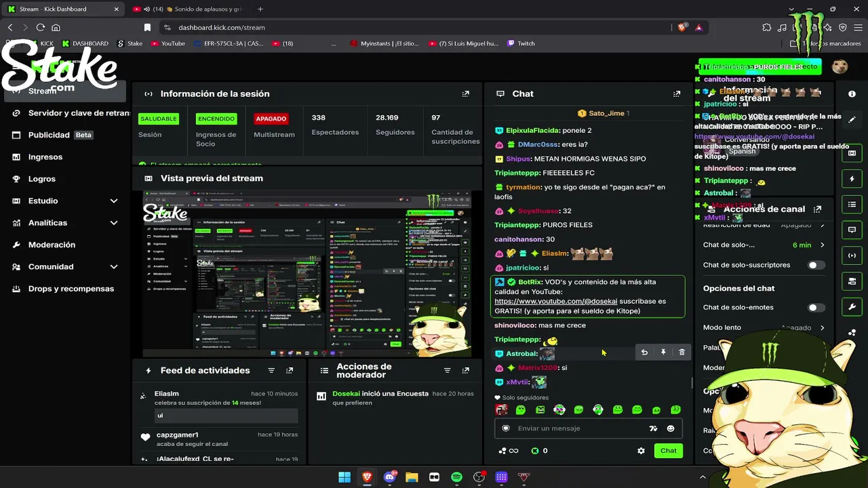
Task: Open the DASHBOARD bookmark
Action: 85,43
